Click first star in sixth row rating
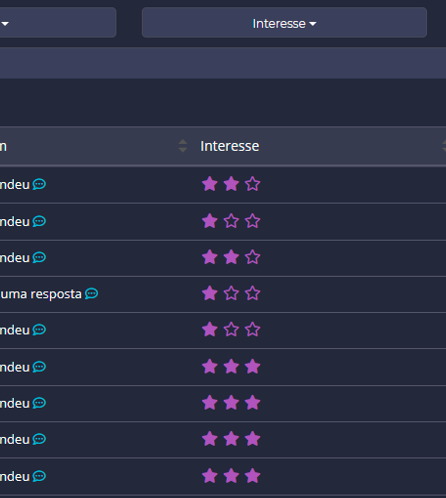Screen dimensions: 446x498 click(210, 367)
